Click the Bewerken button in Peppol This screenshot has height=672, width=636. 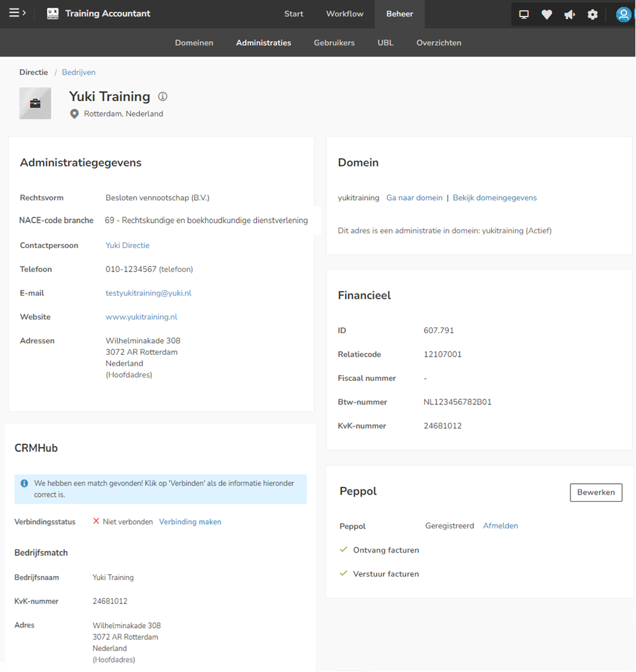point(596,492)
